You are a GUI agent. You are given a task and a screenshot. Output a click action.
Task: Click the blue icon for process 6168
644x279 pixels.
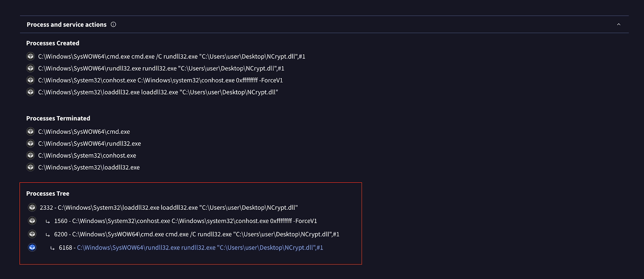32,248
